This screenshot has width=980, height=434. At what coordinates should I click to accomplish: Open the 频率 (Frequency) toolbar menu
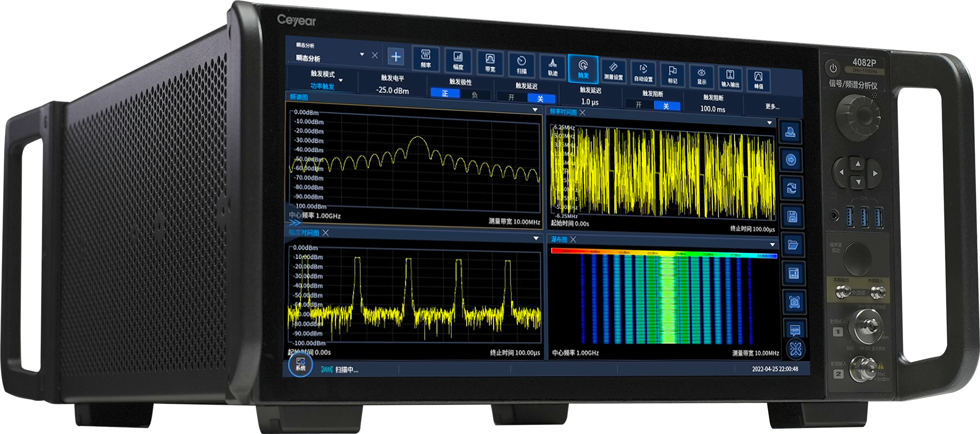tap(426, 58)
